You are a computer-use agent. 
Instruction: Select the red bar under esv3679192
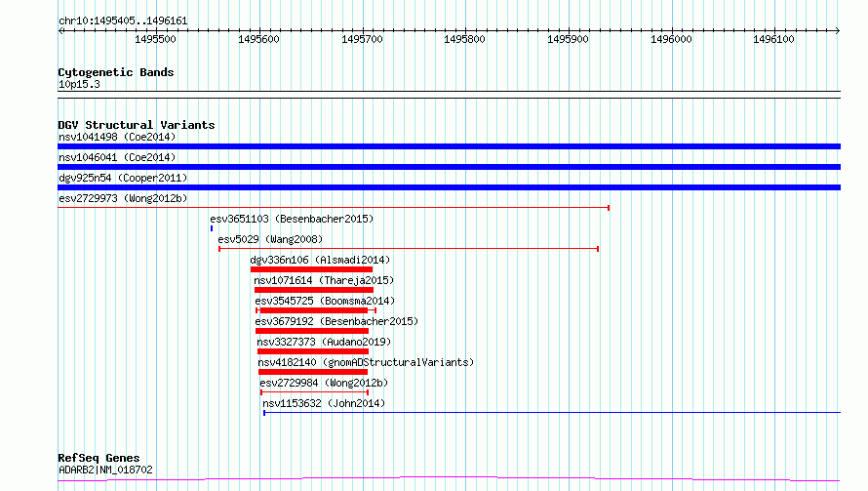(312, 331)
